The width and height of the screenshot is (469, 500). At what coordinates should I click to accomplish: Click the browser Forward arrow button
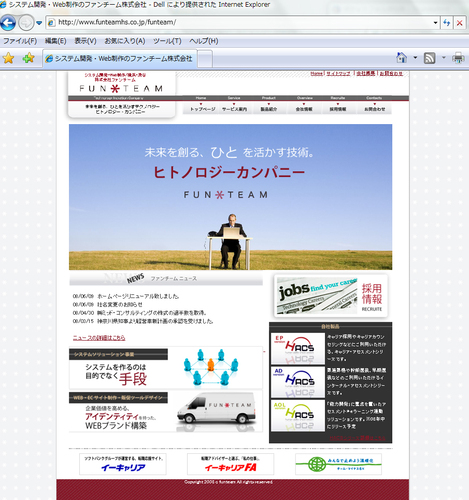26,23
